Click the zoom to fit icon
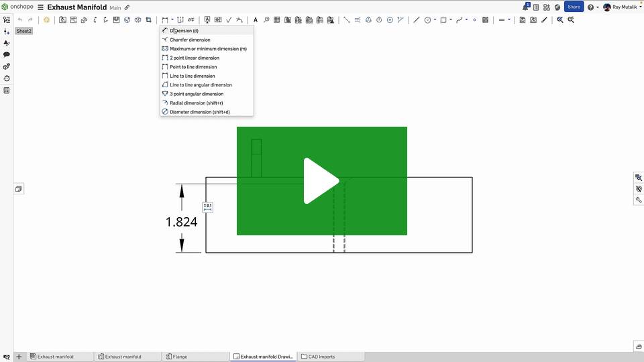Viewport: 644px width, 362px height. tap(559, 19)
